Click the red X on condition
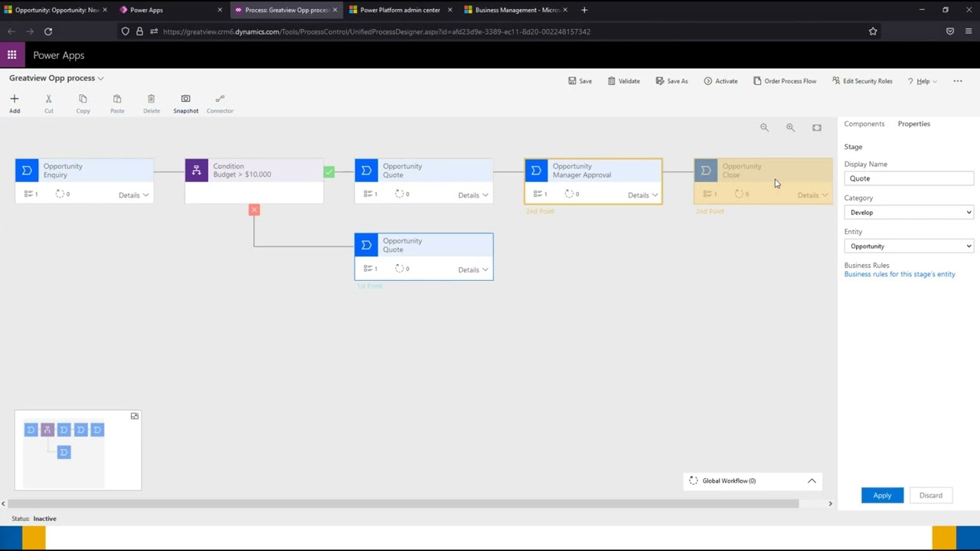 click(254, 210)
